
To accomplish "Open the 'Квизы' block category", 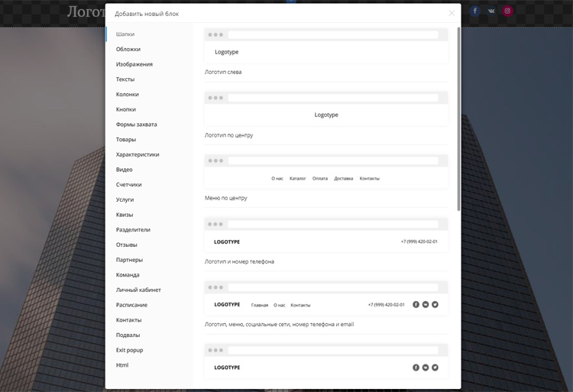I will [125, 215].
